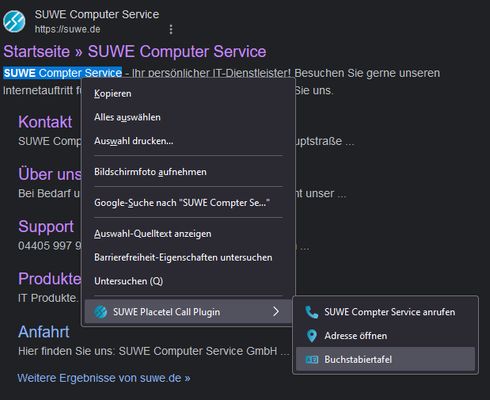Click the map pin address icon
Screen dimensions: 490x400
[312, 336]
